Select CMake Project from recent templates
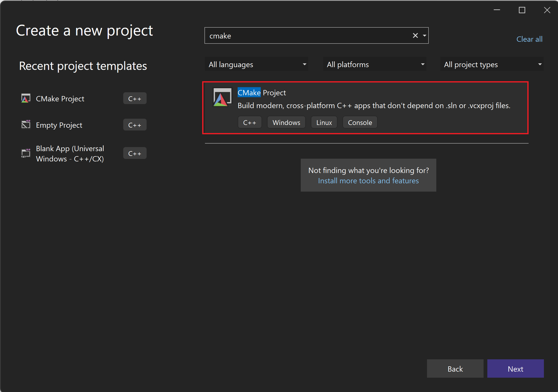This screenshot has height=392, width=558. (x=59, y=98)
